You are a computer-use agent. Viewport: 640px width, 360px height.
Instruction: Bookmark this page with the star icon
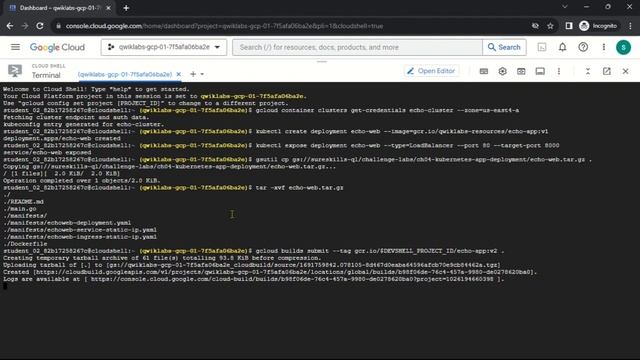click(x=550, y=26)
